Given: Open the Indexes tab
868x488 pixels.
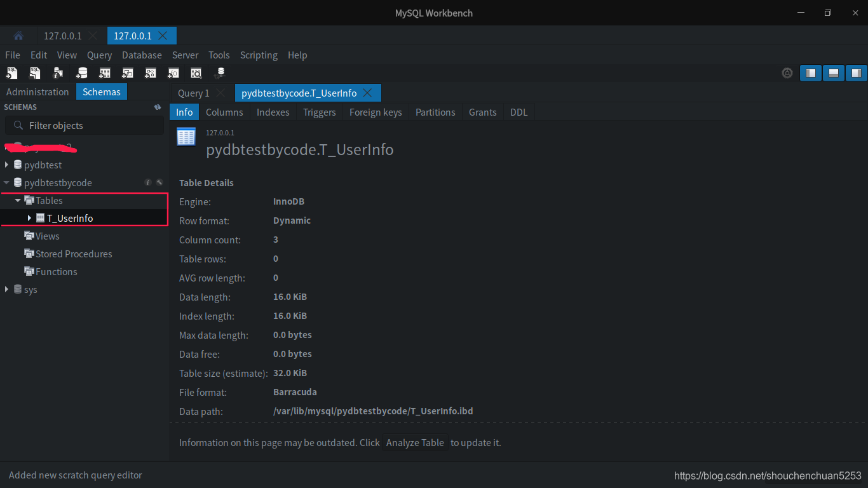Looking at the screenshot, I should coord(273,112).
